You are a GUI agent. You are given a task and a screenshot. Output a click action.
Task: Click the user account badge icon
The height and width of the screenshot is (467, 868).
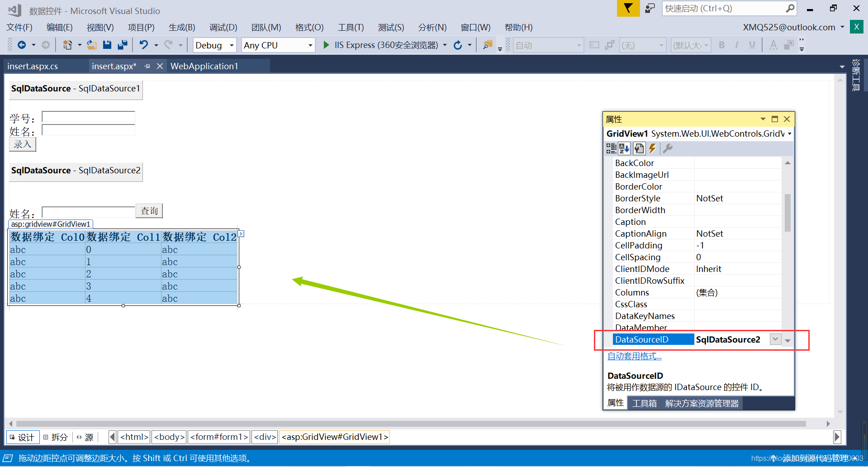(856, 27)
